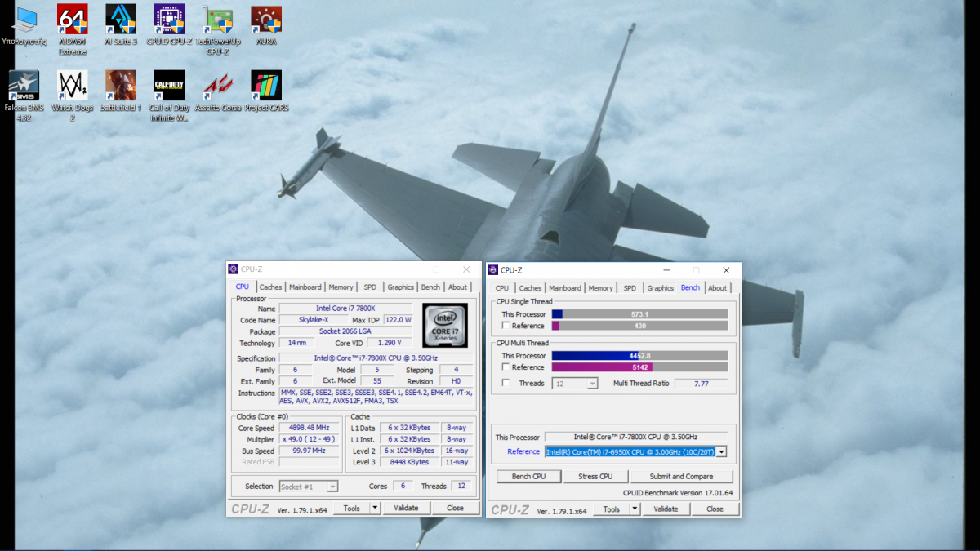Image resolution: width=980 pixels, height=551 pixels.
Task: Expand the Tools arrow in the processor-info CPU-Z window
Action: (x=375, y=508)
